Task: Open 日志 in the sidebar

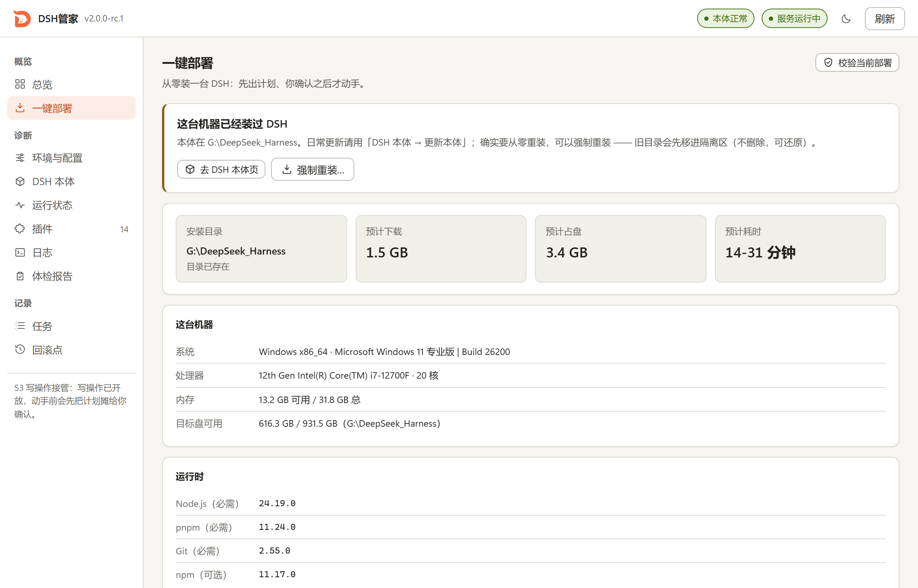Action: pyautogui.click(x=71, y=253)
